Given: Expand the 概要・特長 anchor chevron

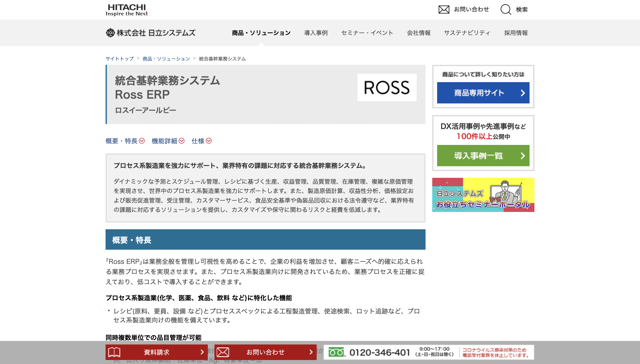Looking at the screenshot, I should [x=142, y=141].
